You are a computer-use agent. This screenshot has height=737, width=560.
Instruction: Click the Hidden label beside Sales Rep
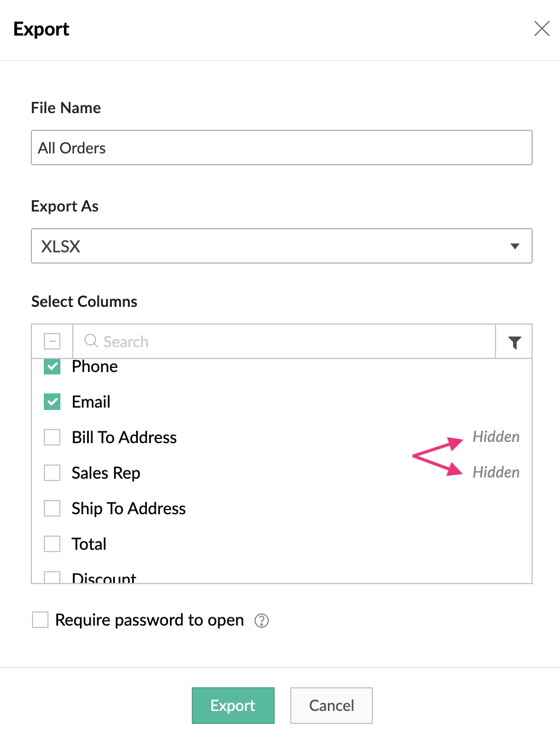click(496, 472)
